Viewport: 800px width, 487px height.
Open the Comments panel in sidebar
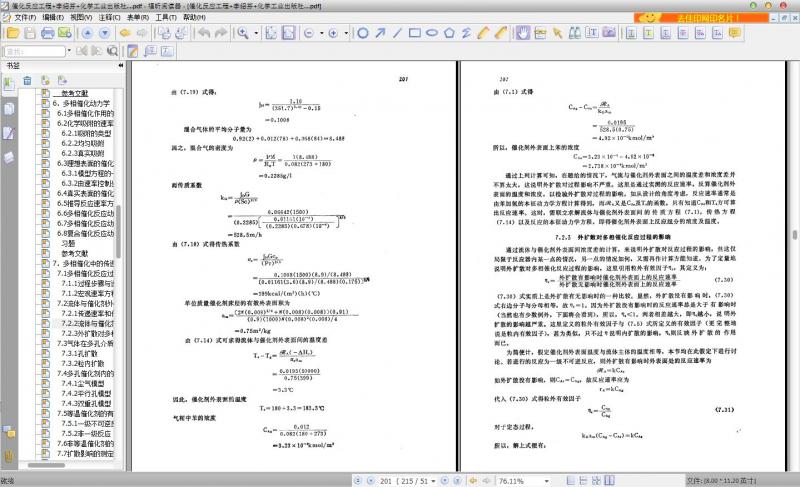click(x=9, y=432)
